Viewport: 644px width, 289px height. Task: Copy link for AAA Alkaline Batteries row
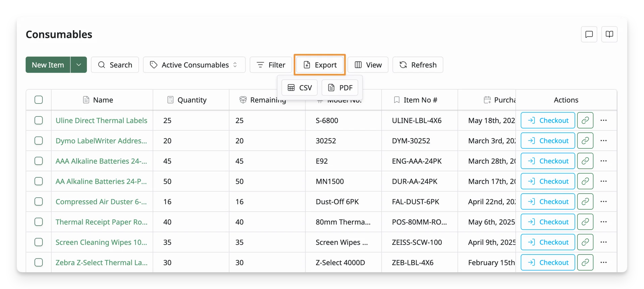tap(585, 161)
